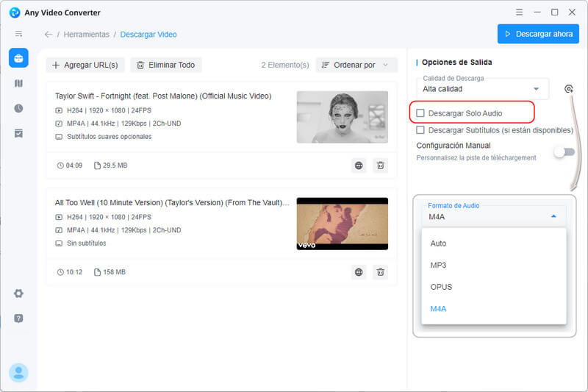Screen dimensions: 588x392
Task: Click the '2 Elemento(s)' count
Action: pos(285,65)
